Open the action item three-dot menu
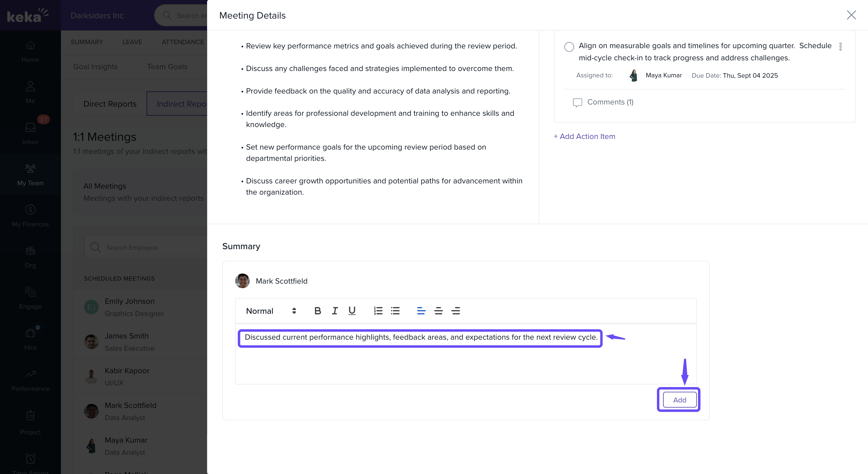Screen dimensions: 868x474 (840, 47)
